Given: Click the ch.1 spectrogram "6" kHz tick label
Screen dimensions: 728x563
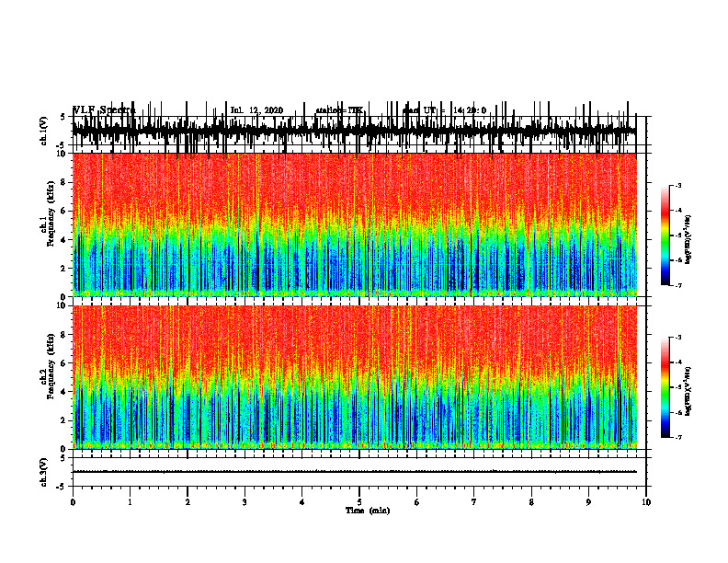Looking at the screenshot, I should coord(63,211).
